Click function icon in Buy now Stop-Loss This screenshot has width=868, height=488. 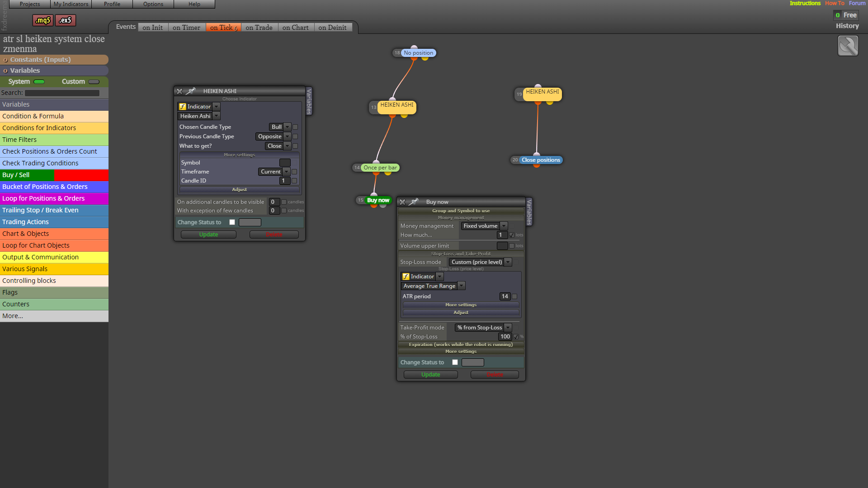point(406,277)
